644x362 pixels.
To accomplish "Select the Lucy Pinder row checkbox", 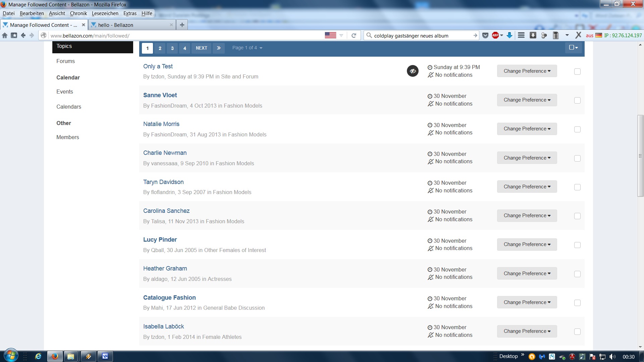I will click(577, 245).
